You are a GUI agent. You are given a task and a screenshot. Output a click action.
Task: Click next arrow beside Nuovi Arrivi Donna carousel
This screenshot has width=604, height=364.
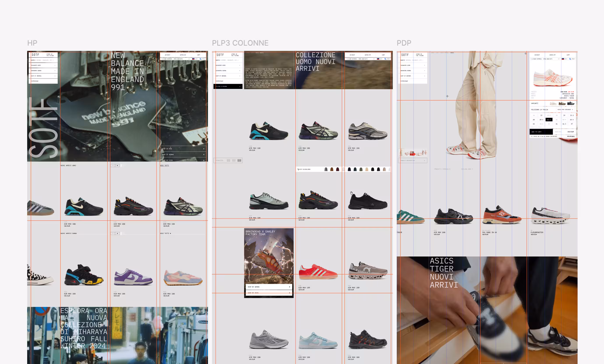click(118, 233)
